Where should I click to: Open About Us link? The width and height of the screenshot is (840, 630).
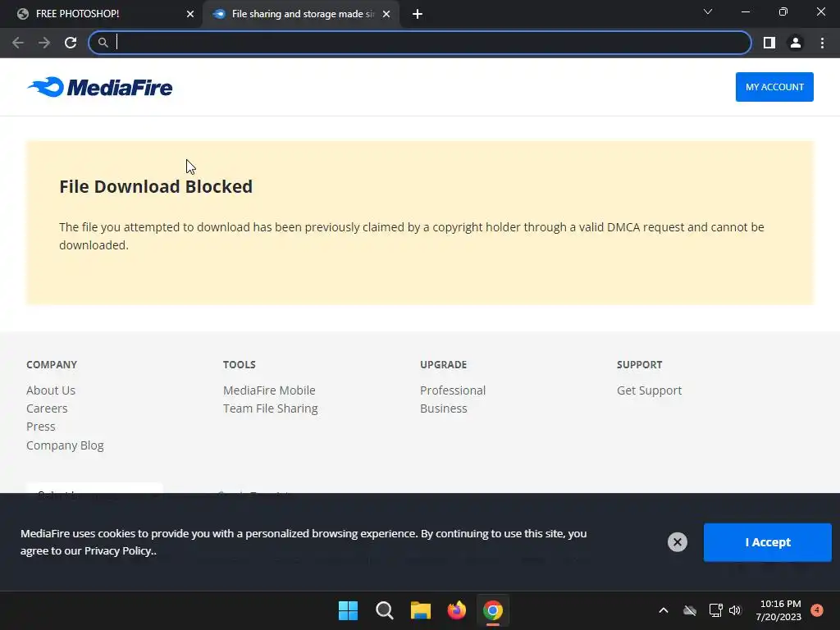click(51, 390)
